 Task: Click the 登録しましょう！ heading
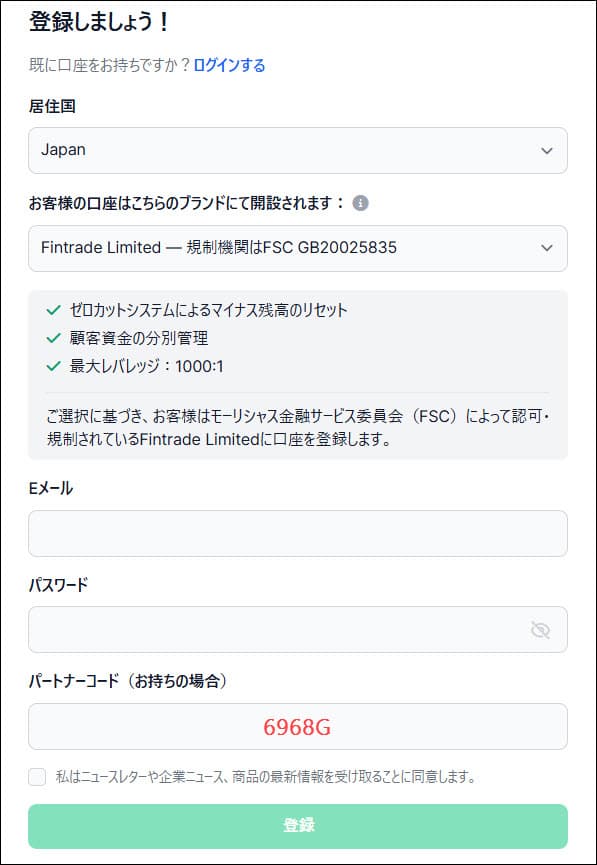tap(99, 22)
